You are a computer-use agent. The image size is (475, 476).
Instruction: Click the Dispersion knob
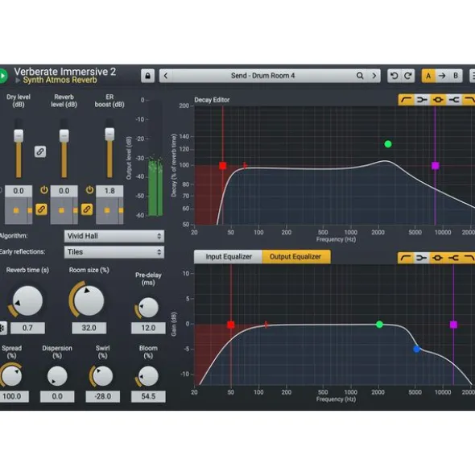[57, 376]
